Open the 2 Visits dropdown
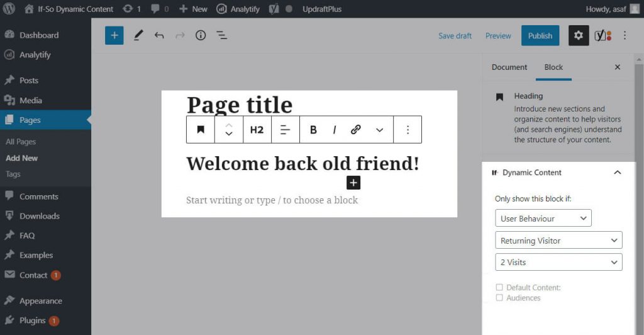This screenshot has width=644, height=335. [558, 262]
